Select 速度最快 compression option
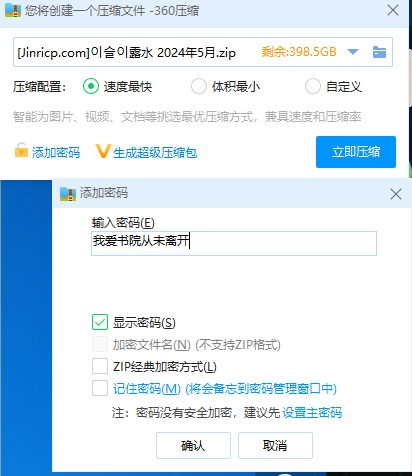 coord(91,86)
